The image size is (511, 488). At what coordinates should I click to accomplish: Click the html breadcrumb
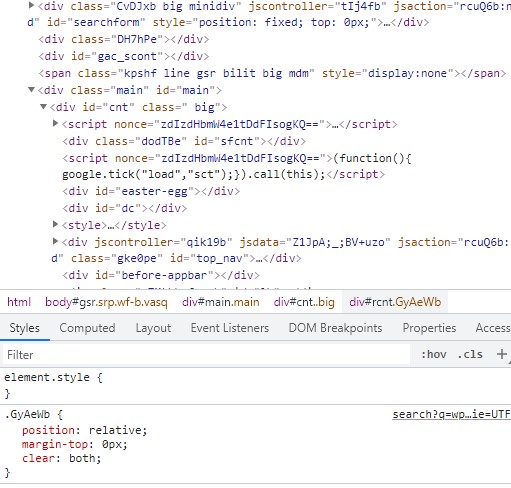tap(19, 302)
